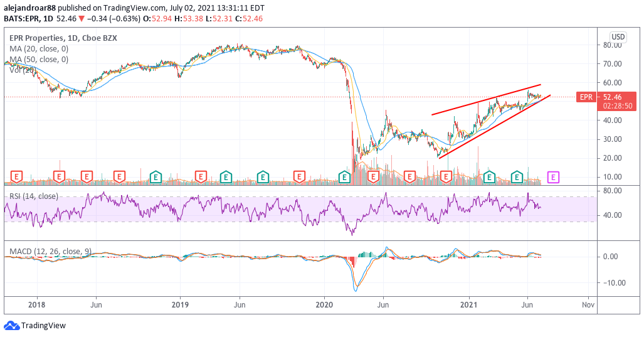Select the lower red wedge trendline
Viewport: 644px width, 337px height.
[x=495, y=127]
